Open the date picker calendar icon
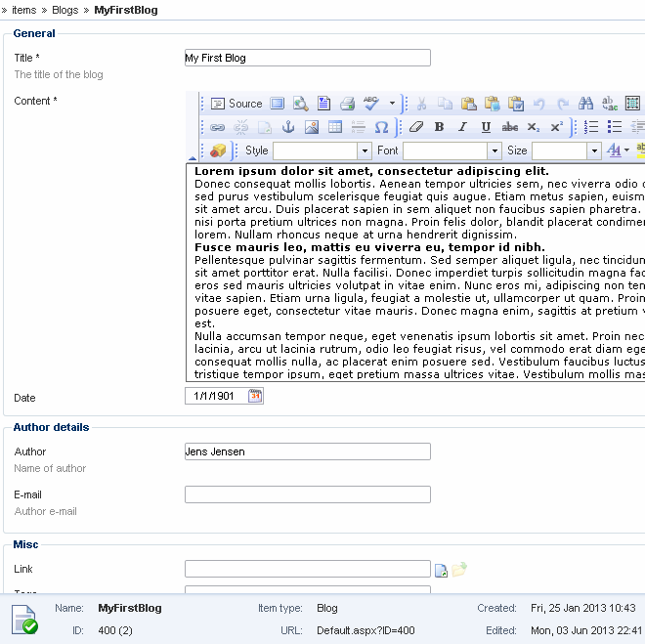The width and height of the screenshot is (645, 644). (255, 396)
